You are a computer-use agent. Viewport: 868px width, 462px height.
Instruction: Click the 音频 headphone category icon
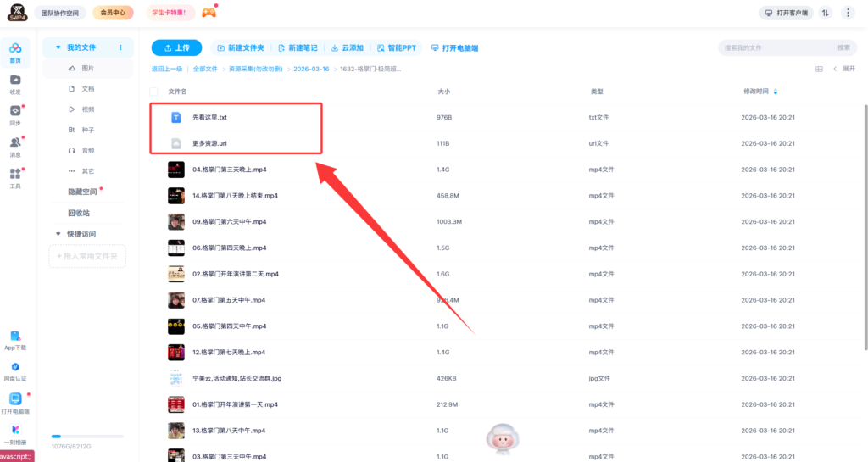pyautogui.click(x=71, y=151)
